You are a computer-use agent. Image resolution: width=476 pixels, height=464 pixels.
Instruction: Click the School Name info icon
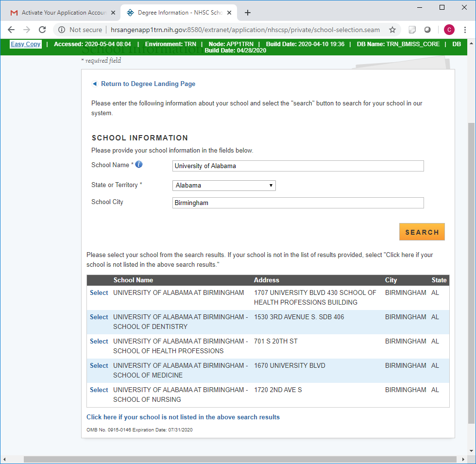click(x=139, y=165)
